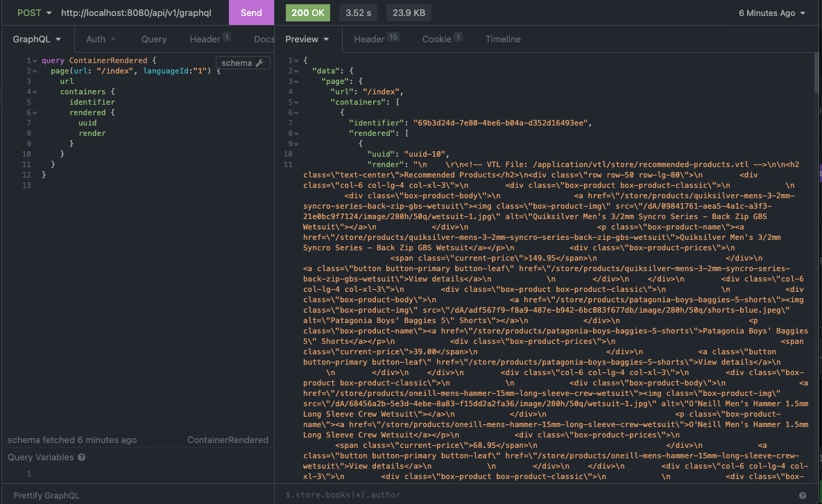
Task: Open the Query tab in request pane
Action: point(153,39)
